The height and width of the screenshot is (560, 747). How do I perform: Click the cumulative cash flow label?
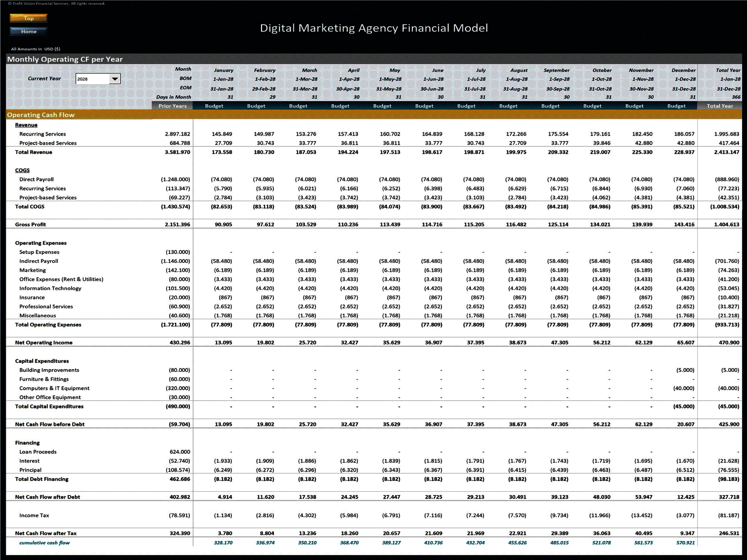[x=44, y=542]
